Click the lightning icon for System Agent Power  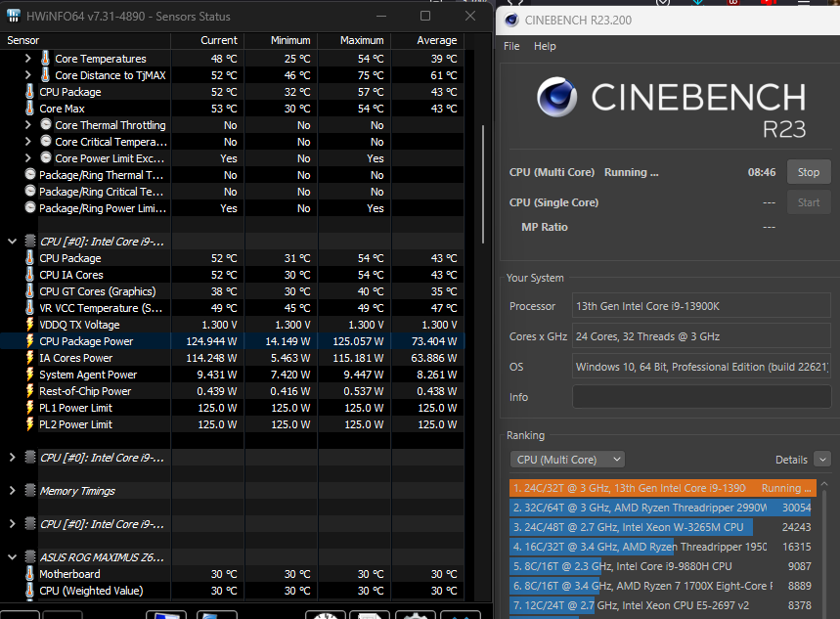30,374
